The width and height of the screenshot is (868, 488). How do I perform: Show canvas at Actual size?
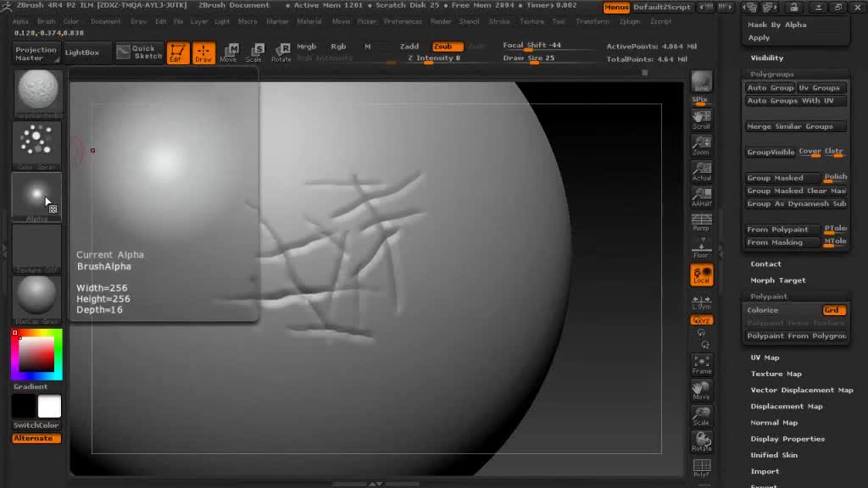click(701, 172)
